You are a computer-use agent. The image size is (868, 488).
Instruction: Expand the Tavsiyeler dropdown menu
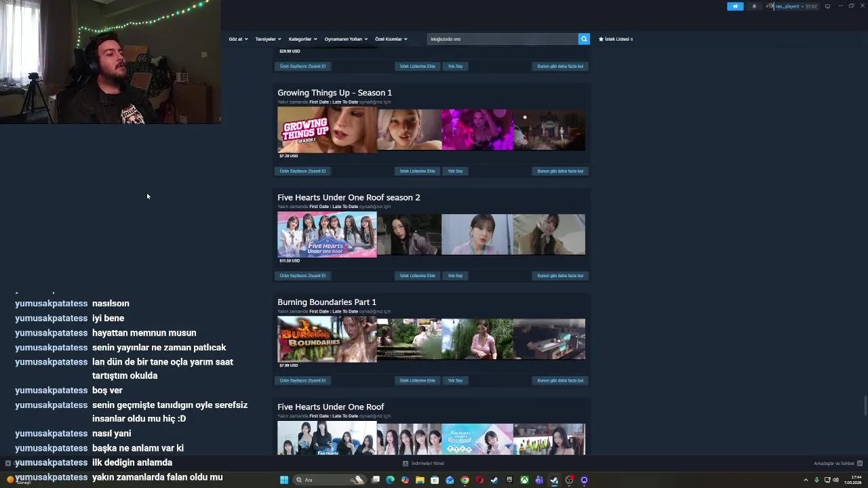[268, 39]
